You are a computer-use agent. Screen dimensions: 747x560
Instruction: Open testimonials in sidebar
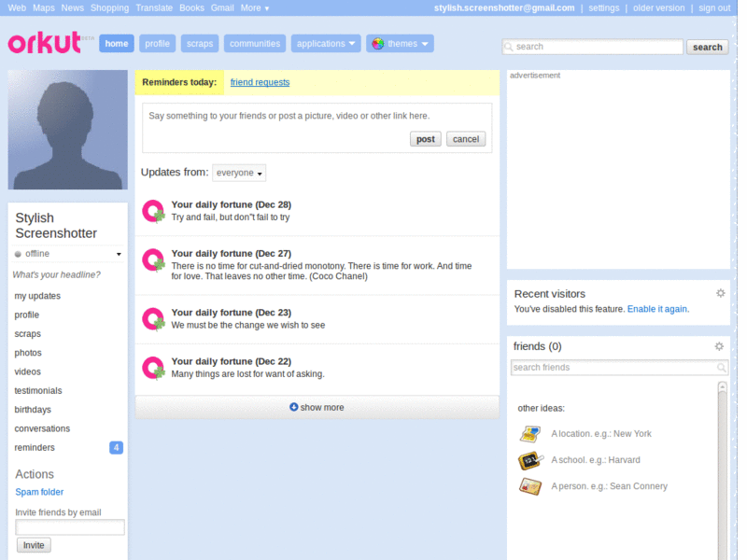[x=38, y=391]
